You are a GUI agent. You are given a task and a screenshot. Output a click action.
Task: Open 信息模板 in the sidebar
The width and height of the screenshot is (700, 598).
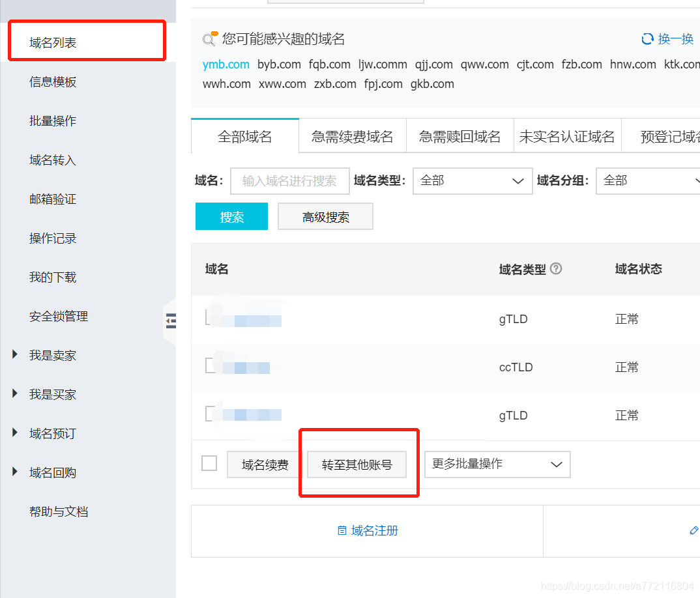tap(53, 82)
